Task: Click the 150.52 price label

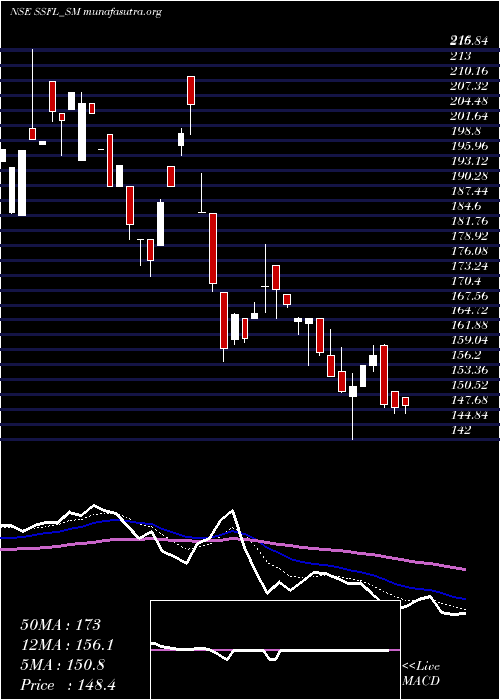Action: 469,385
